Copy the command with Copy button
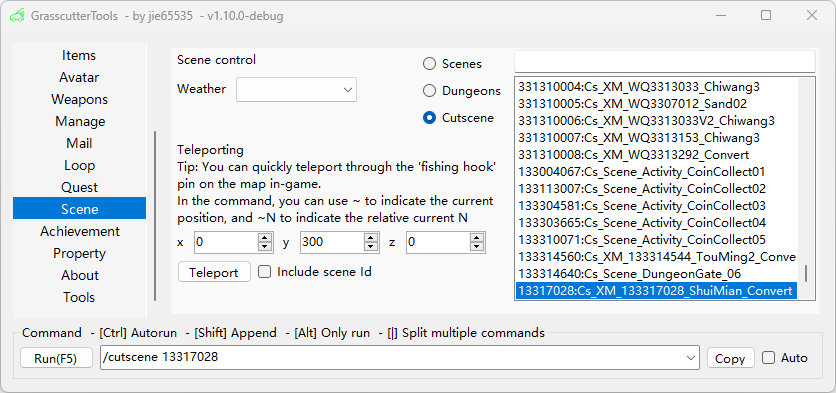Screen dimensions: 836x393 (730, 358)
